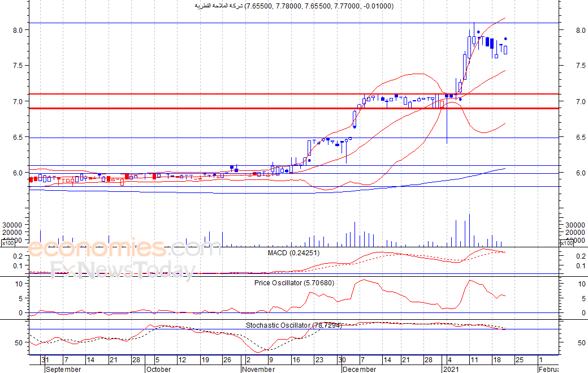The height and width of the screenshot is (373, 588).
Task: Select the December month label
Action: pyautogui.click(x=359, y=369)
